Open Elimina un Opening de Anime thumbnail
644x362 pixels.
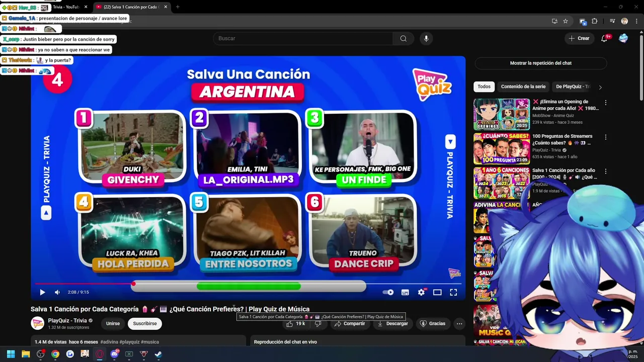(x=502, y=115)
